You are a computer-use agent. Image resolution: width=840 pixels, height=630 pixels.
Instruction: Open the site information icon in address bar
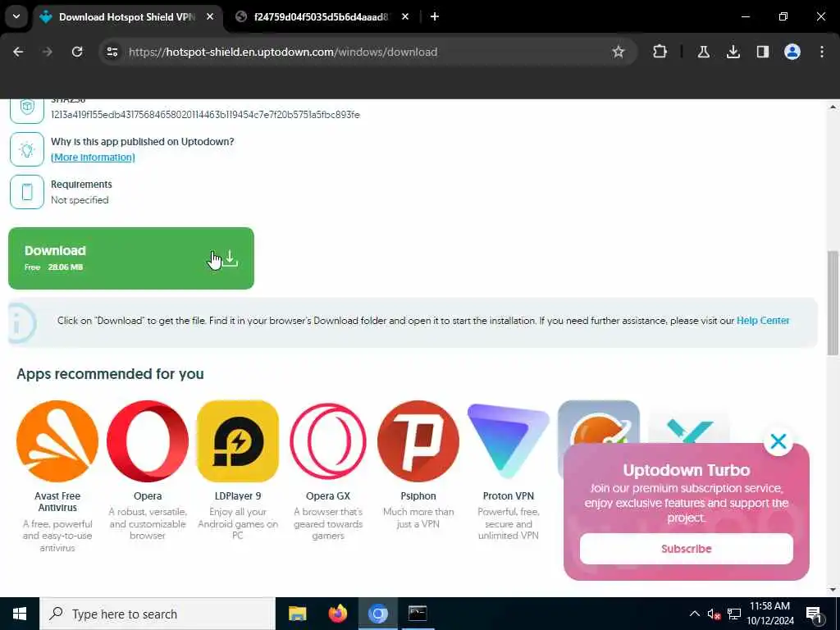click(112, 52)
